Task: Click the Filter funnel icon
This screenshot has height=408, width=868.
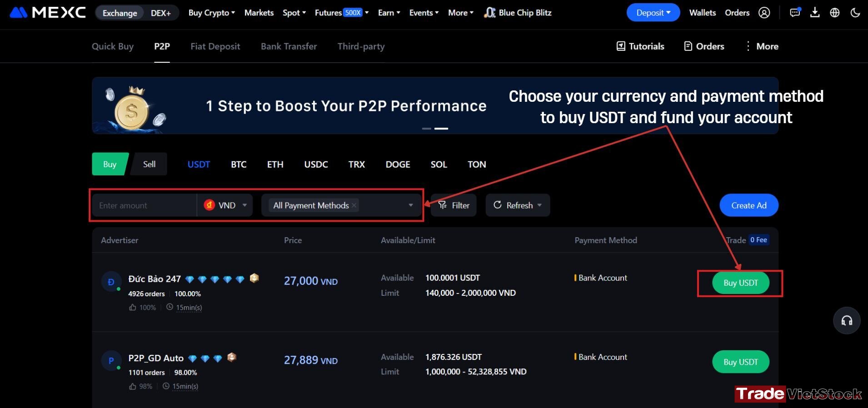Action: [x=442, y=205]
